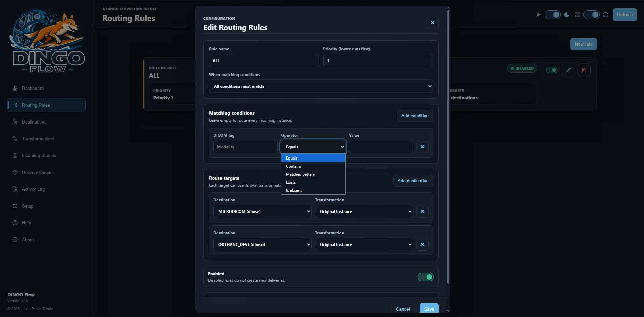
Task: Click the Operator dropdown showing Equals
Action: (313, 147)
